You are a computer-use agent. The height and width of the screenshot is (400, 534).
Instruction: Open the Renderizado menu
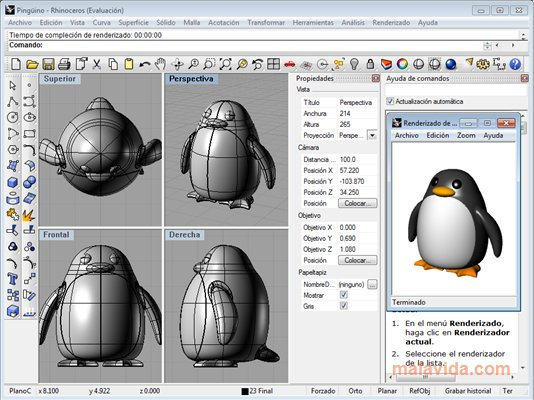391,22
